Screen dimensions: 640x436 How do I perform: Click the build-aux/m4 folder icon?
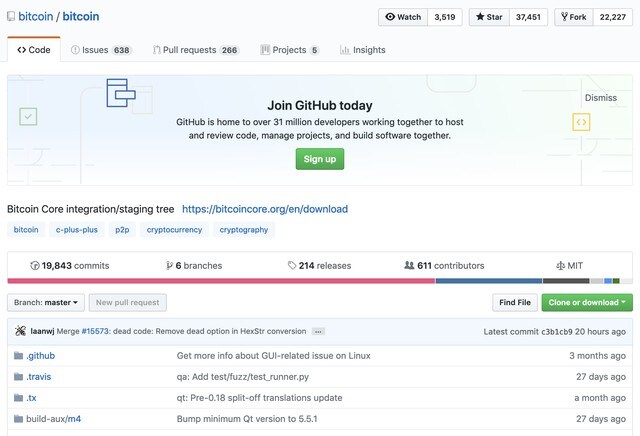click(x=18, y=418)
